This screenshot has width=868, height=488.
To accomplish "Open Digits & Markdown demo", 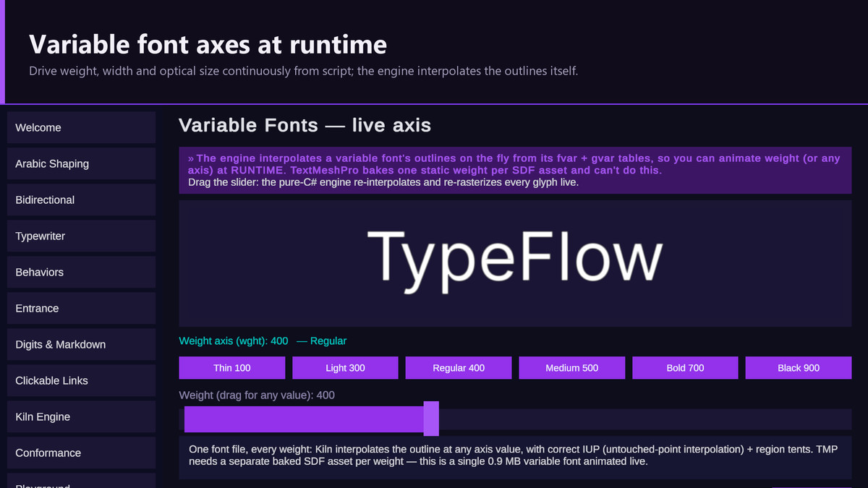I will tap(81, 344).
